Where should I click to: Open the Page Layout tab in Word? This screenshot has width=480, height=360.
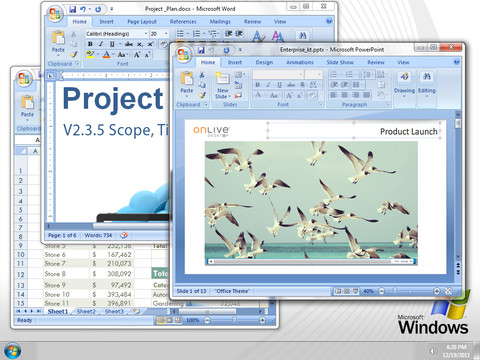point(142,22)
